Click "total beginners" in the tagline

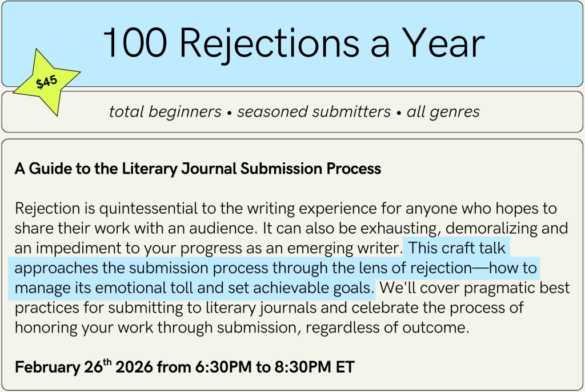165,112
